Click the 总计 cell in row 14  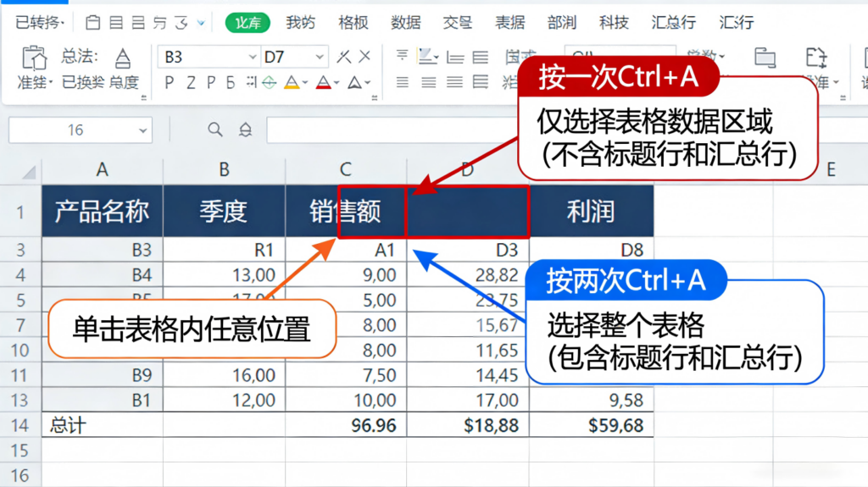(x=103, y=425)
